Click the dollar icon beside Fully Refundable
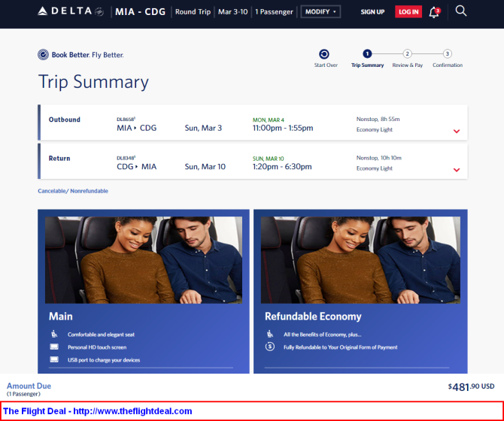 click(x=270, y=347)
